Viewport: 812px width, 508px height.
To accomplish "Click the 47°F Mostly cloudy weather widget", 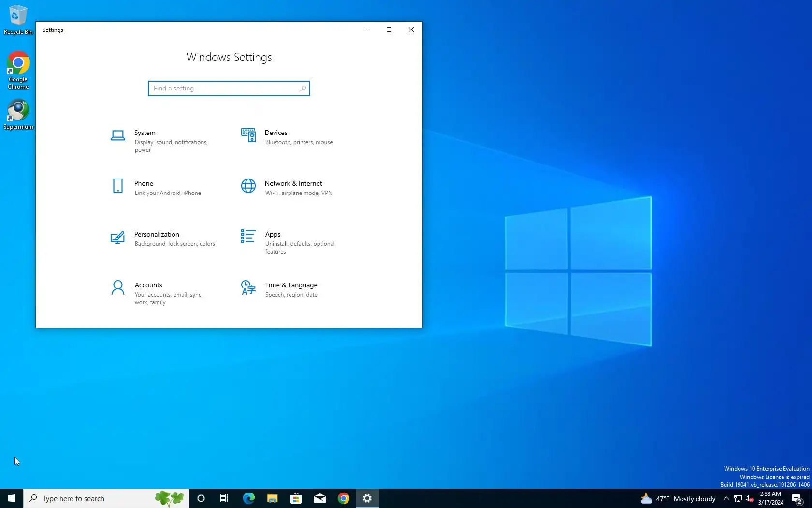I will pyautogui.click(x=678, y=498).
